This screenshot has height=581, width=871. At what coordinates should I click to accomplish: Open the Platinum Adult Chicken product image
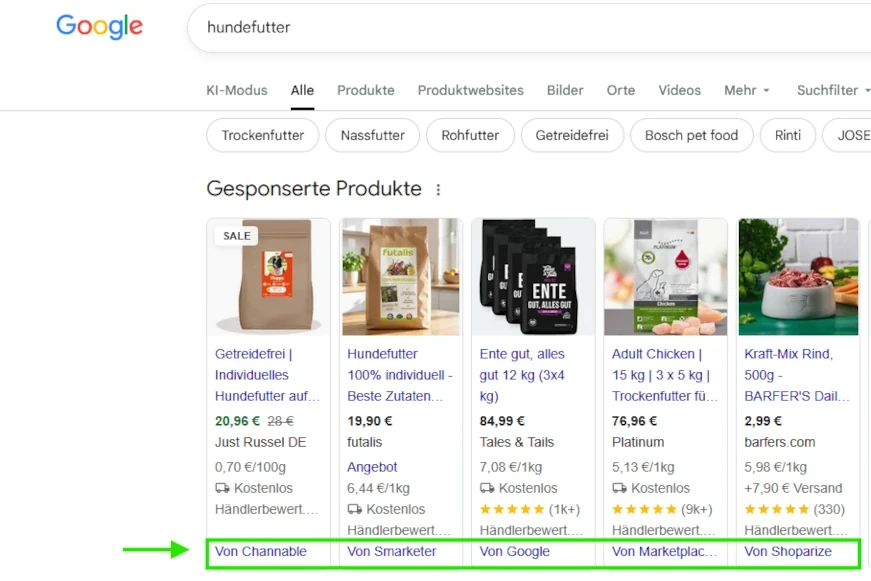click(x=665, y=277)
